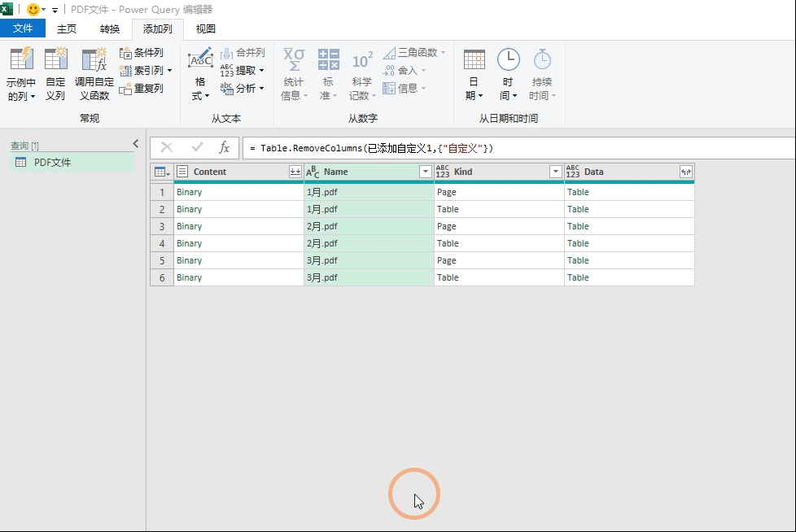Click Extract (提取) button
This screenshot has height=532, width=796.
[x=238, y=71]
